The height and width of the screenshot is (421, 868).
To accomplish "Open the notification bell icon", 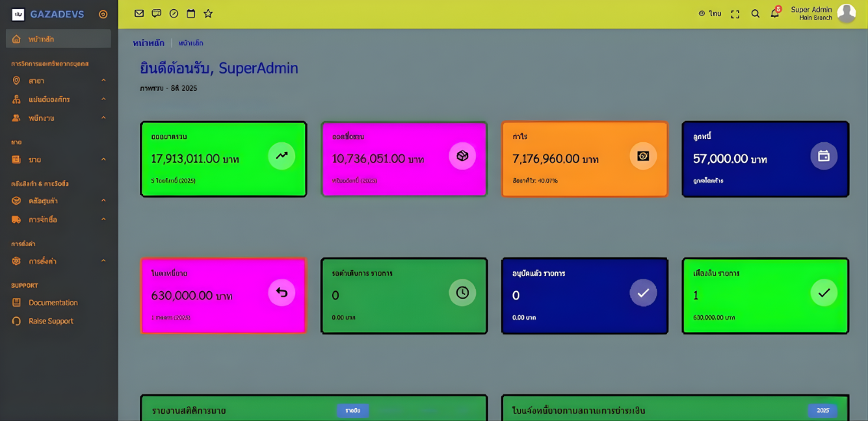I will tap(774, 14).
